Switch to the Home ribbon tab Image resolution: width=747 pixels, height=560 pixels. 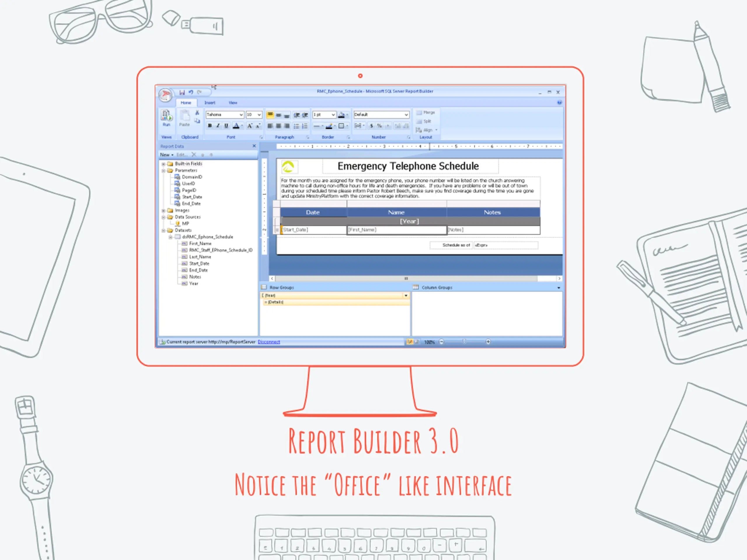(x=186, y=103)
